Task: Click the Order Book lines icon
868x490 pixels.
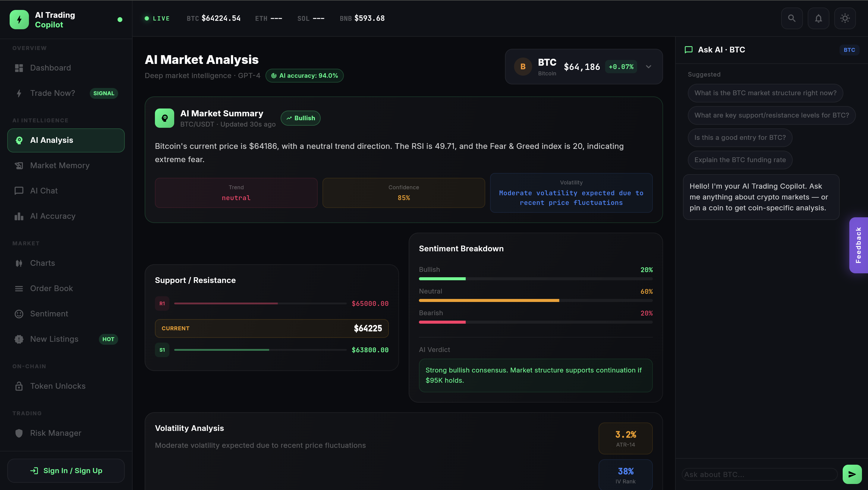Action: (x=19, y=288)
